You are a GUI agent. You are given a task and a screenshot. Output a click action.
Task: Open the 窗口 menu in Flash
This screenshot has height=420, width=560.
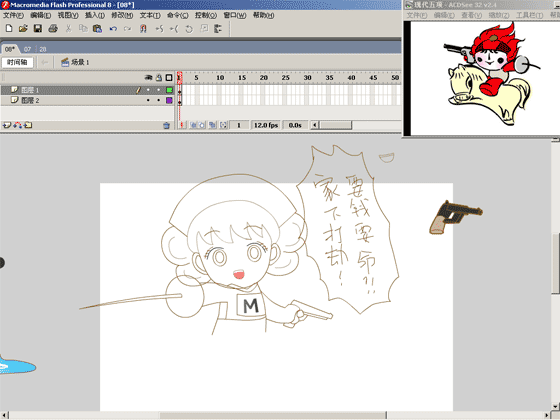pos(235,15)
